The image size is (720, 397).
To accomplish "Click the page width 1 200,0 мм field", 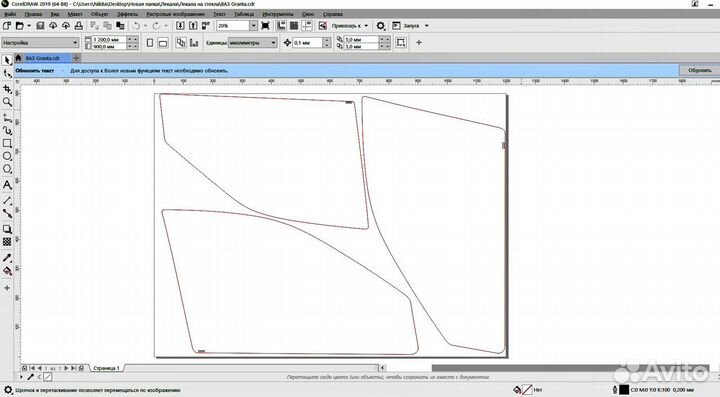I will tap(109, 39).
